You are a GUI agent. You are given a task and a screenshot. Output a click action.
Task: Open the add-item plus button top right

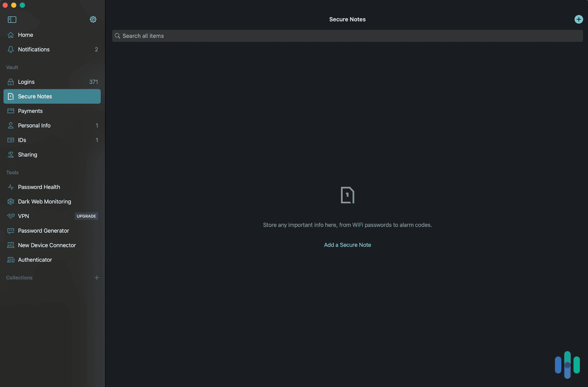point(579,19)
